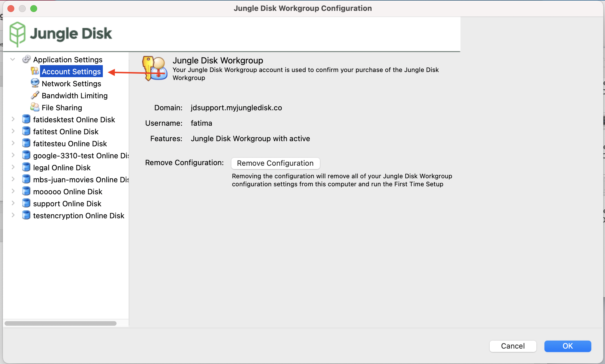Select fatitesteu Online Disk
This screenshot has width=605, height=364.
70,143
